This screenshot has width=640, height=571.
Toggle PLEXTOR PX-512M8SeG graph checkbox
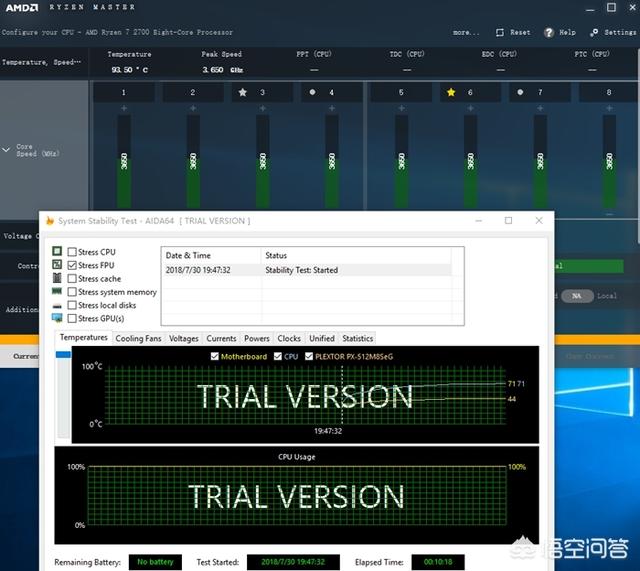[x=309, y=356]
